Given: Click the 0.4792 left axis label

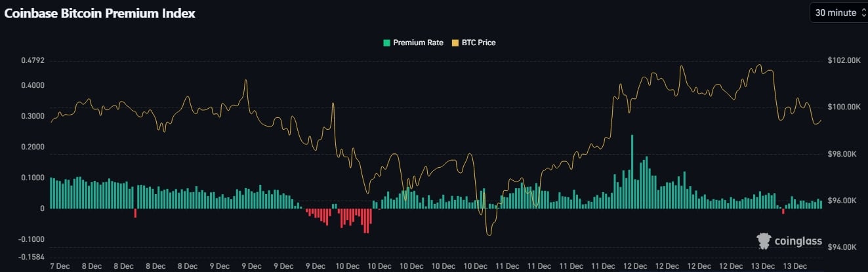Looking at the screenshot, I should click(32, 61).
